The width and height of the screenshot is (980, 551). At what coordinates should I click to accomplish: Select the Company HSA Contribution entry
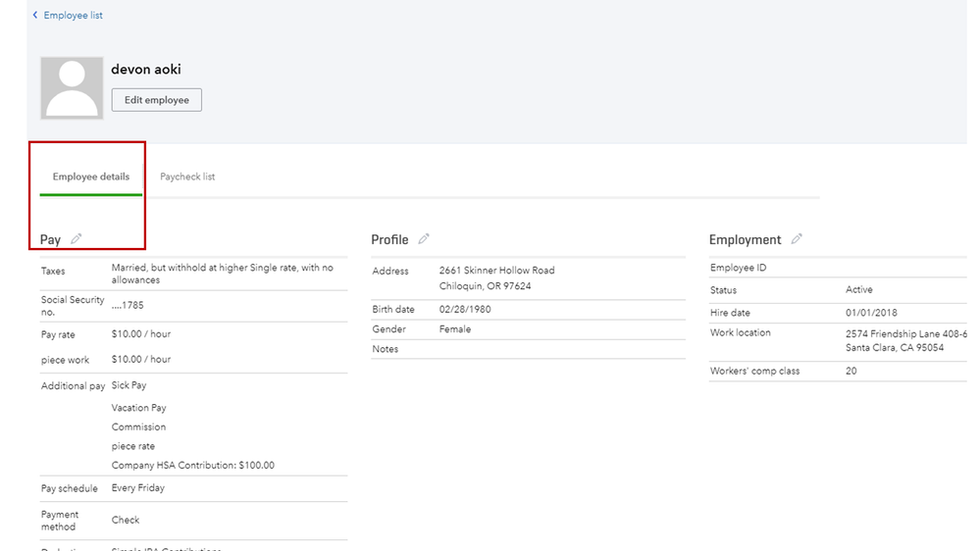tap(193, 466)
